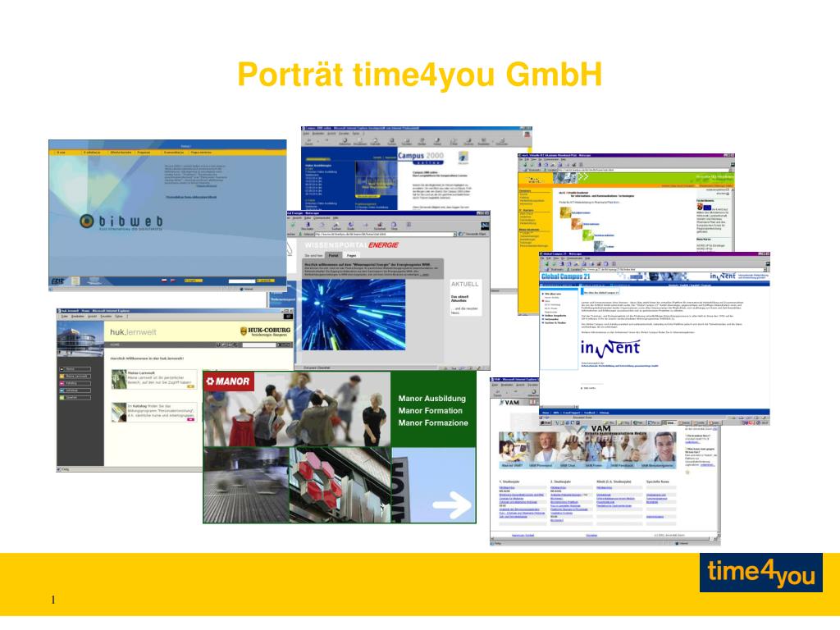Click Manor Ausbildung link
840x630 pixels.
[431, 399]
